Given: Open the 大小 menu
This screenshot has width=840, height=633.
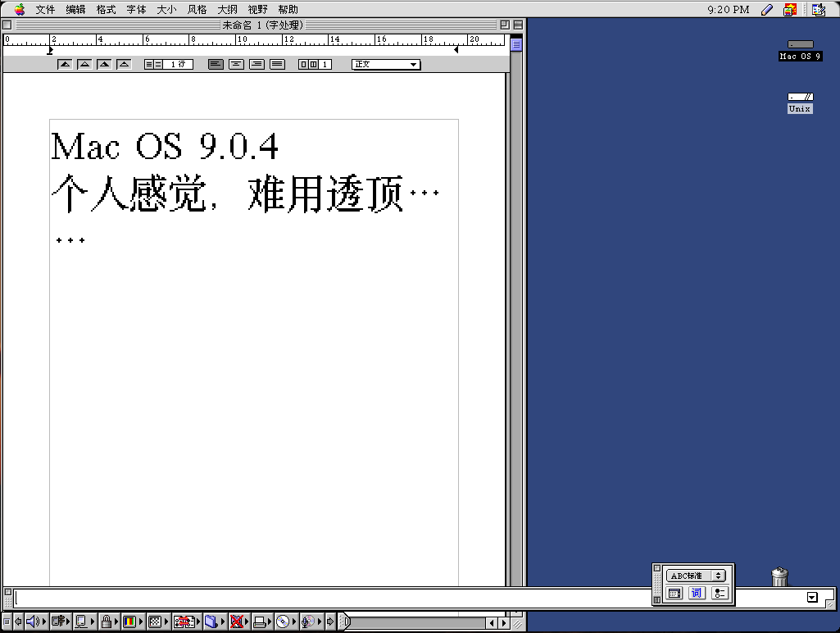Looking at the screenshot, I should (x=166, y=9).
